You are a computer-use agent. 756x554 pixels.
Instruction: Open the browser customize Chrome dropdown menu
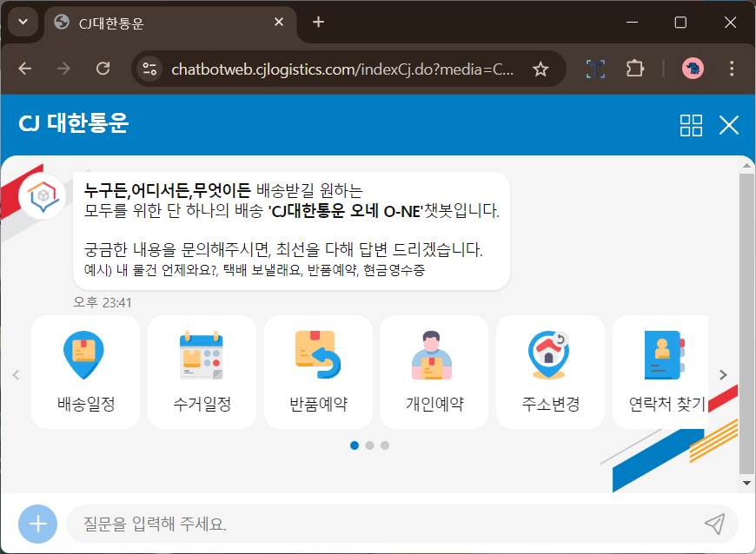pyautogui.click(x=733, y=68)
